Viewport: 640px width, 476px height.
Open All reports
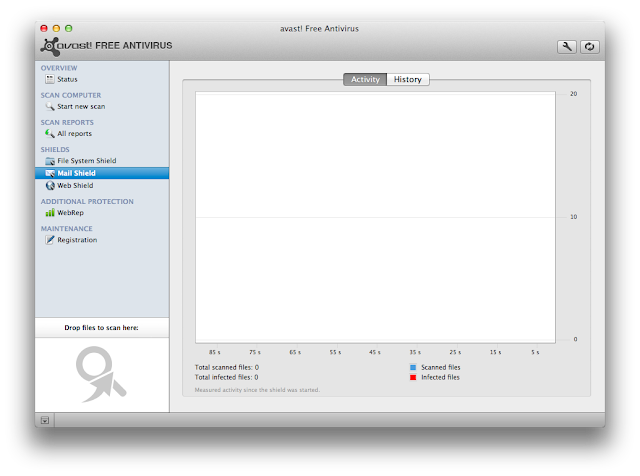point(74,133)
